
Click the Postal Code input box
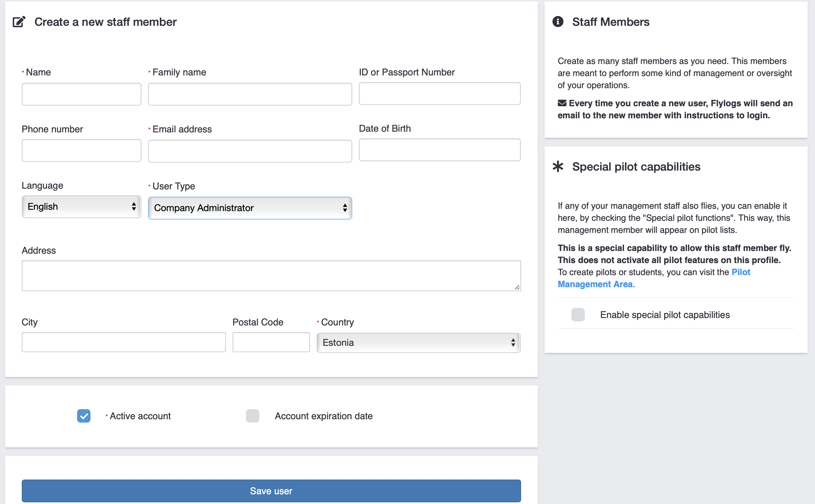click(x=271, y=342)
